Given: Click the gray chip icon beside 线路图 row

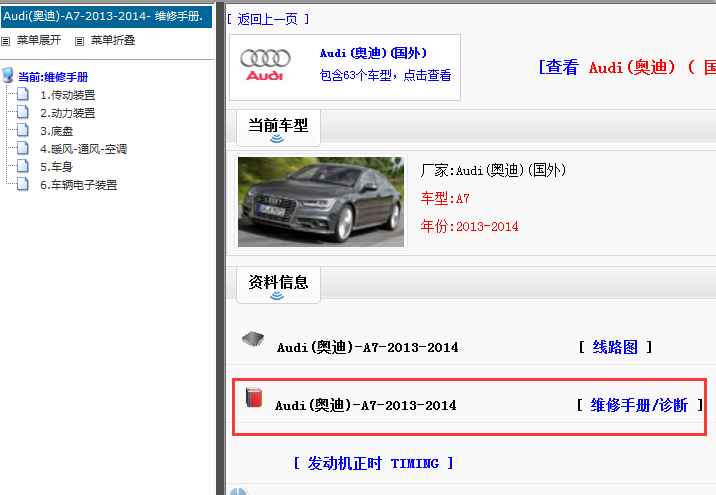Looking at the screenshot, I should 253,339.
